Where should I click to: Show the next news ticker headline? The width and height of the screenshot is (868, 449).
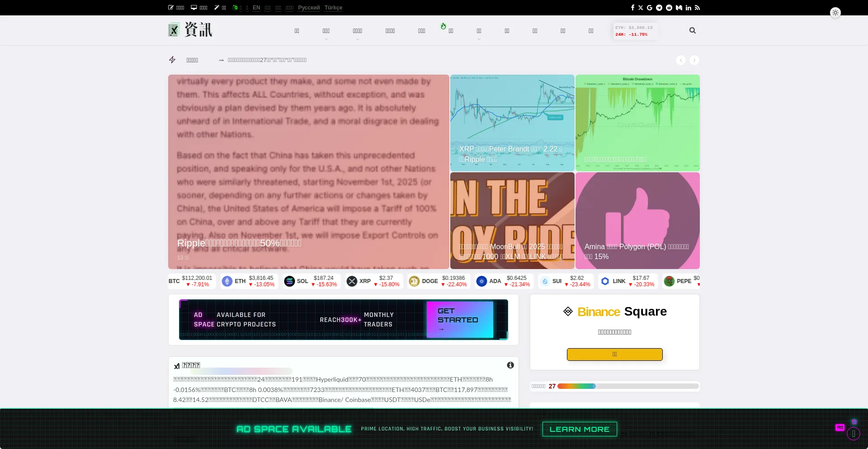pyautogui.click(x=694, y=60)
